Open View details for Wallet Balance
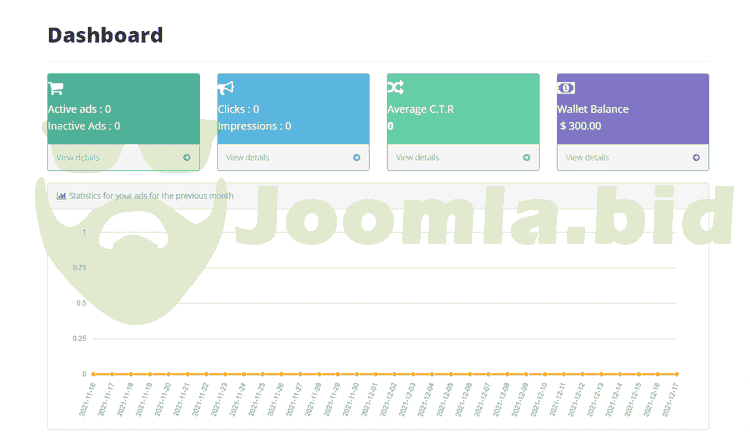Viewport: 750px width, 441px height. pos(587,157)
